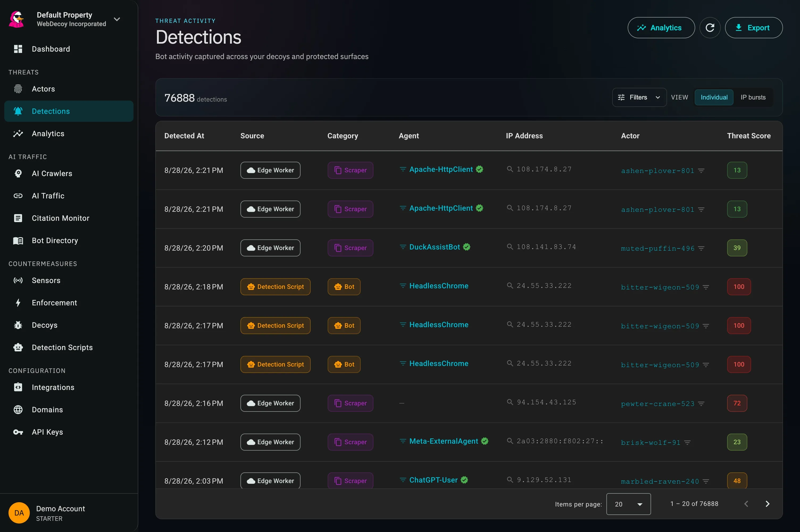
Task: Click lookup magnifier next to 108.141.83.74
Action: pyautogui.click(x=510, y=247)
